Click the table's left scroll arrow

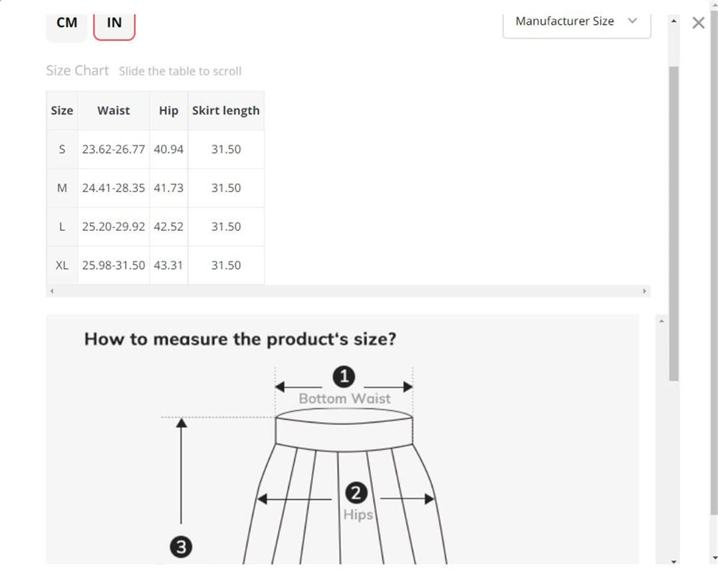pyautogui.click(x=52, y=291)
